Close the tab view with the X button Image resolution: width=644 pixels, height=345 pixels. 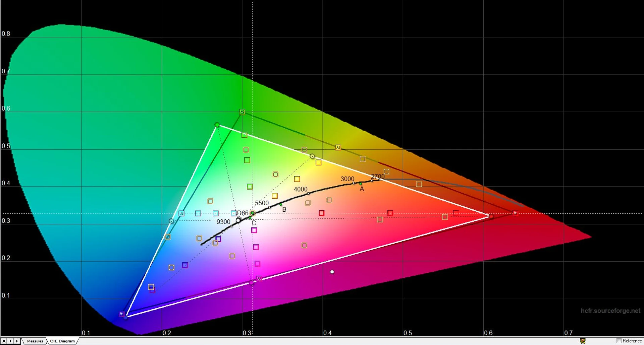pos(4,341)
